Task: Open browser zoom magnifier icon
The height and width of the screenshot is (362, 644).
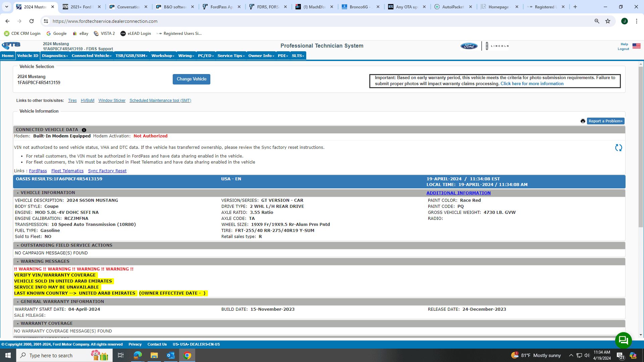Action: 597,21
